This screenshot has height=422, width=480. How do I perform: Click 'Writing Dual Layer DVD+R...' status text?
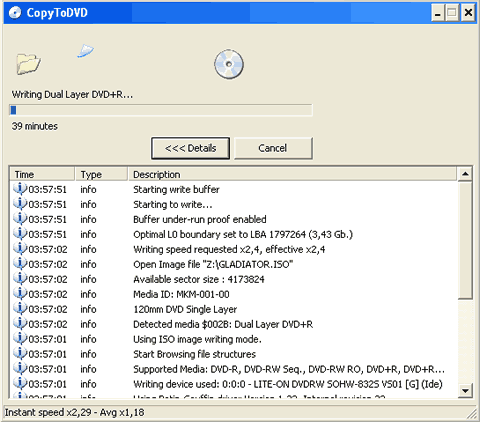point(72,95)
